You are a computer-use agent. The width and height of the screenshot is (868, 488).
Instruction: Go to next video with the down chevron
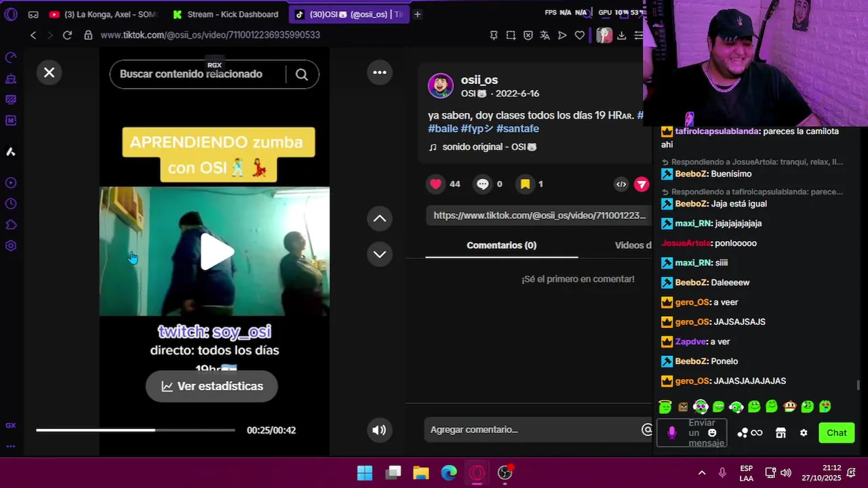click(380, 254)
